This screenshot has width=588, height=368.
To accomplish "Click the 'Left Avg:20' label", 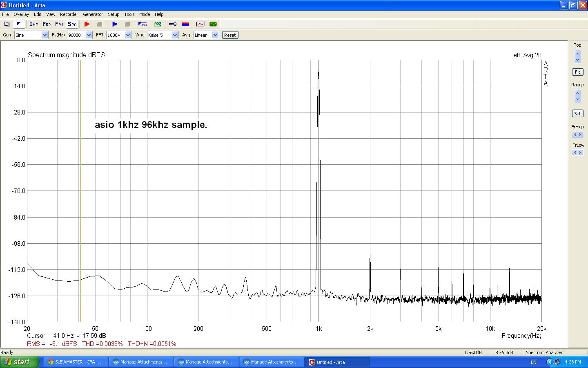I will pos(526,55).
